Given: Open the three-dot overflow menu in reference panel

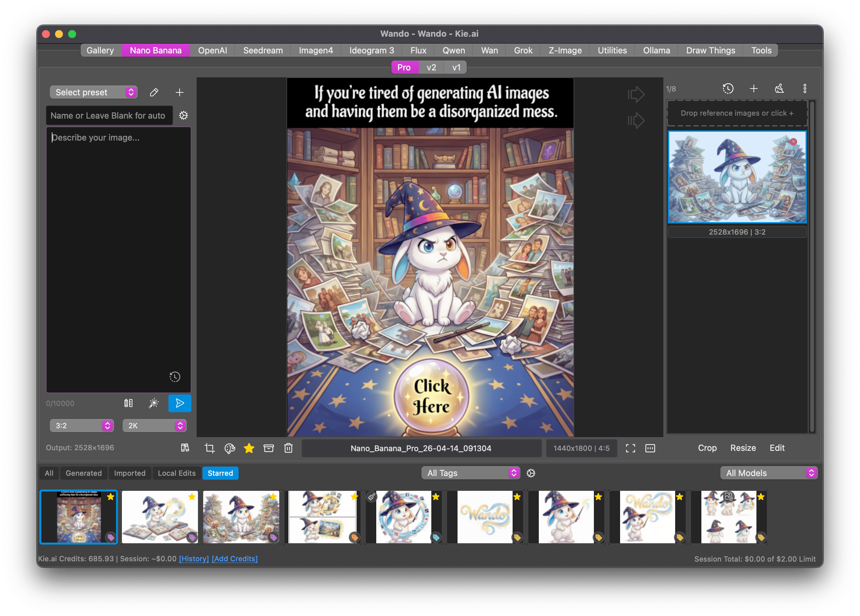Looking at the screenshot, I should pyautogui.click(x=805, y=88).
